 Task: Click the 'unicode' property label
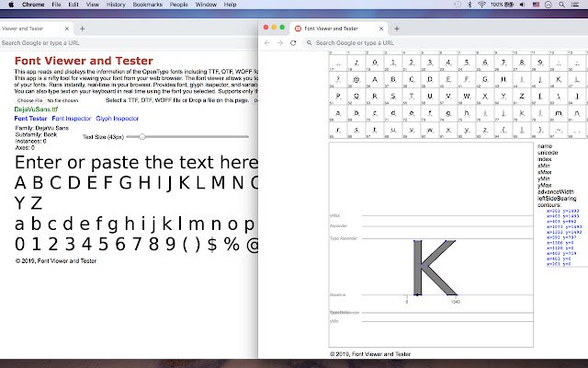click(548, 153)
